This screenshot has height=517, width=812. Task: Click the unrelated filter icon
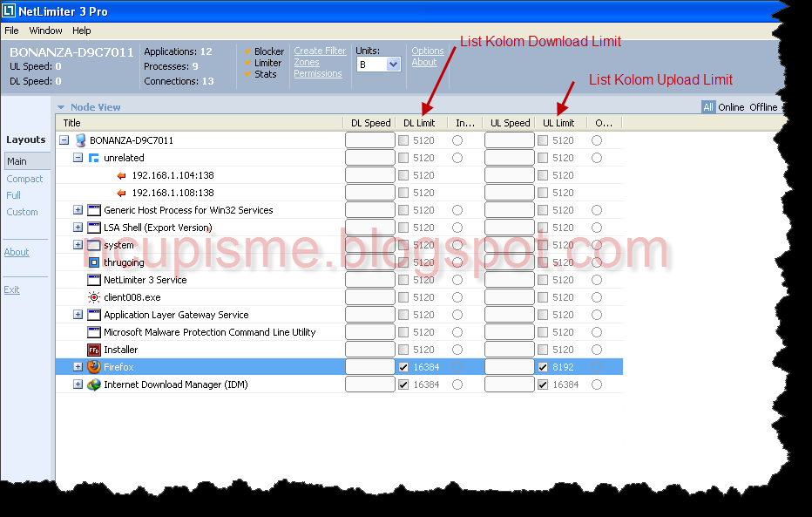[x=94, y=158]
